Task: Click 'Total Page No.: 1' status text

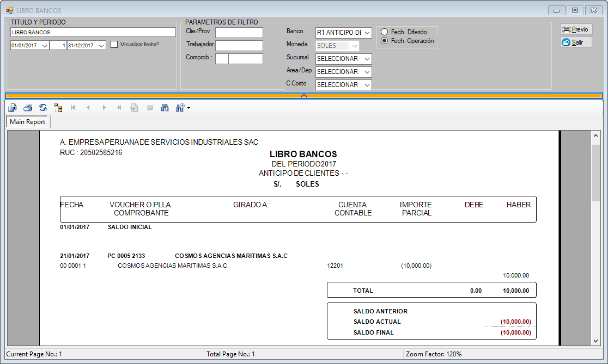Action: (230, 354)
